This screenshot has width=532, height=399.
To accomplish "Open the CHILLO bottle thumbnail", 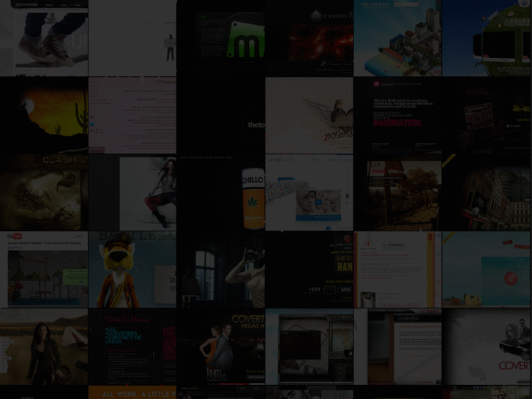I will (221, 193).
